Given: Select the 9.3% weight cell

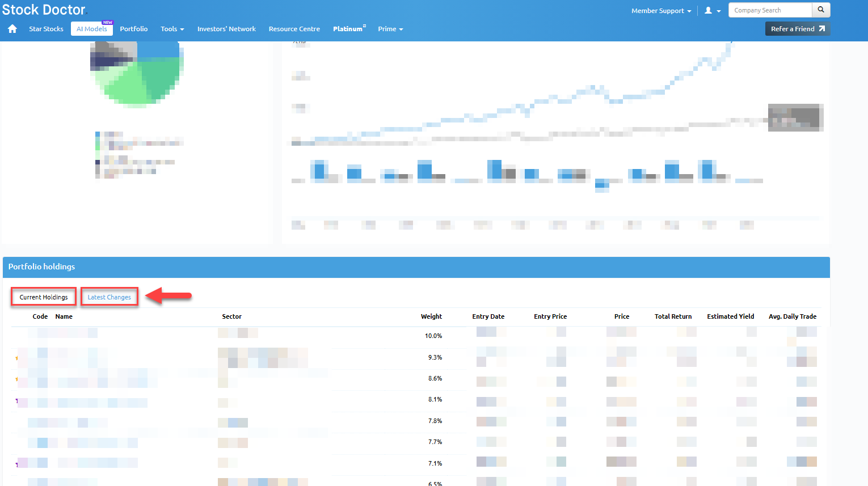Looking at the screenshot, I should [435, 357].
